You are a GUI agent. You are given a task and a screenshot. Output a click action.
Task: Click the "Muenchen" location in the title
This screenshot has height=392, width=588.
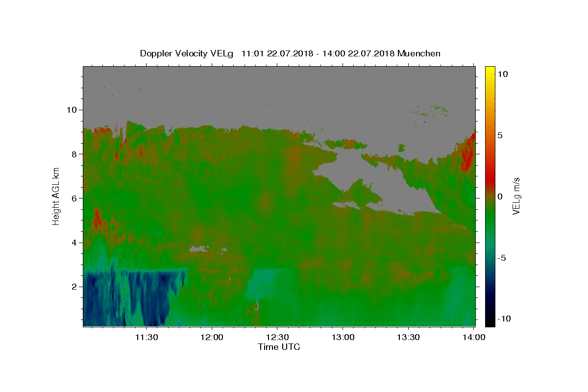[x=419, y=53]
